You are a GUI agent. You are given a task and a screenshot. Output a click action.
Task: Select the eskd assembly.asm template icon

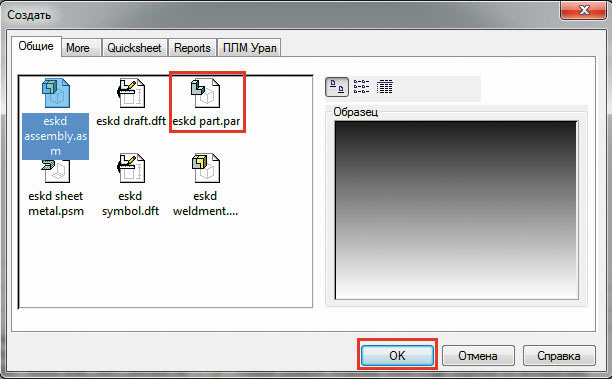point(56,93)
